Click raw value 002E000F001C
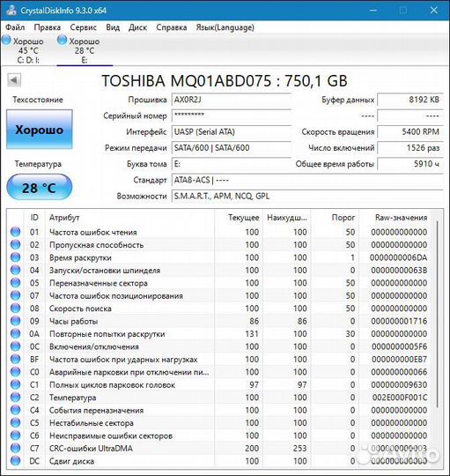 (399, 398)
